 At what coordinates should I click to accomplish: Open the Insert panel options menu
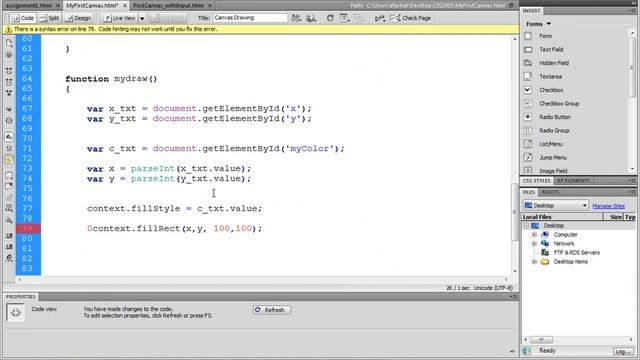(x=632, y=11)
